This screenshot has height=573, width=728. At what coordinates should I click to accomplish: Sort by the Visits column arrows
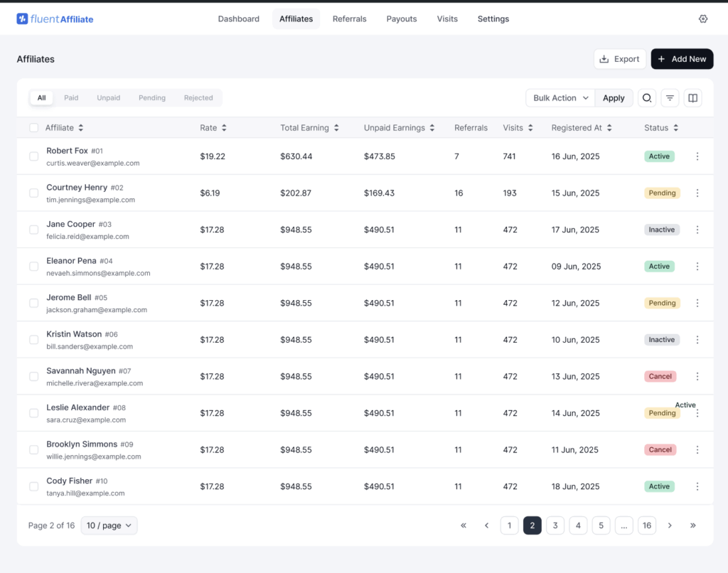point(530,128)
